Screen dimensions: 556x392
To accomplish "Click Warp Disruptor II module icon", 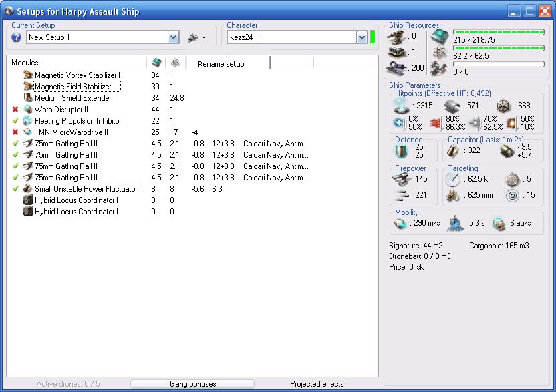I will click(x=28, y=109).
